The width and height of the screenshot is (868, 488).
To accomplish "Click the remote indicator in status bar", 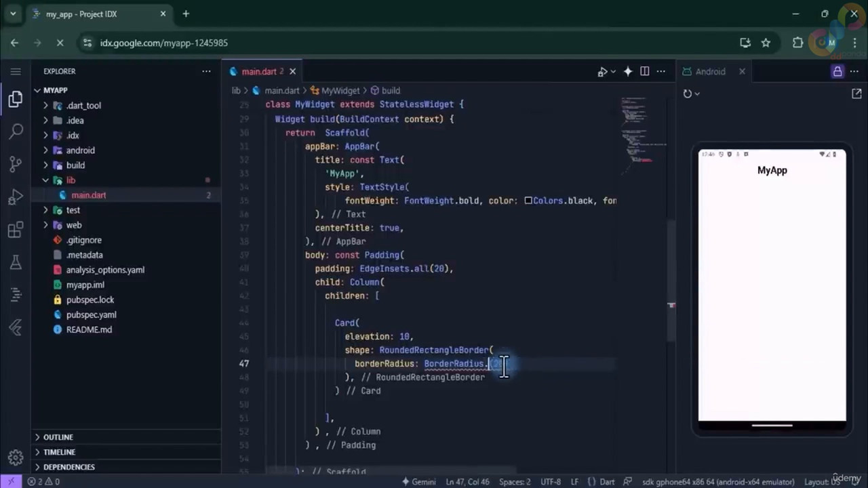I will point(11,482).
